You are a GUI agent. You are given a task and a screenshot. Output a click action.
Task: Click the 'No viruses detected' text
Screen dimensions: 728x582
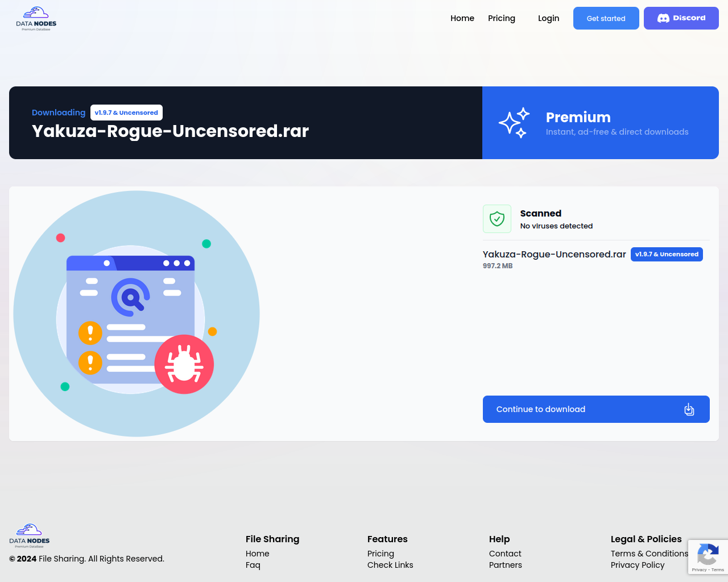556,226
